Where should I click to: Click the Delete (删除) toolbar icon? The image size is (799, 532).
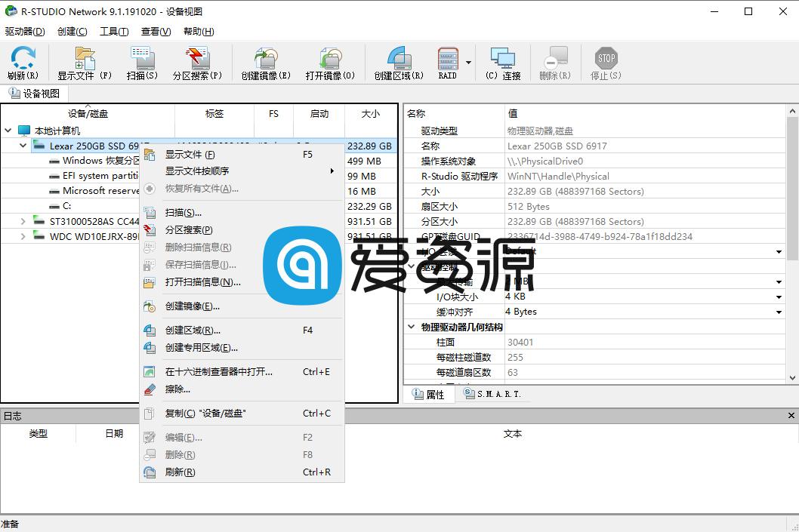(555, 63)
